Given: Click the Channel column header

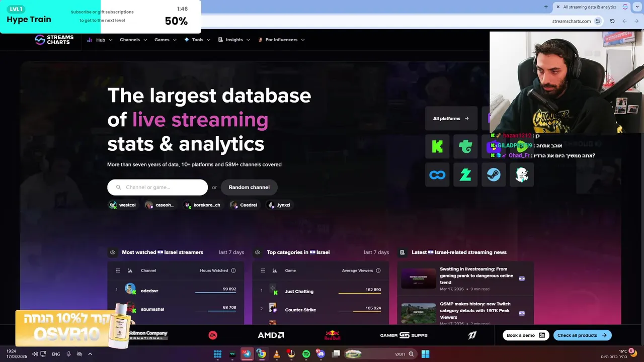Looking at the screenshot, I should pos(148,270).
